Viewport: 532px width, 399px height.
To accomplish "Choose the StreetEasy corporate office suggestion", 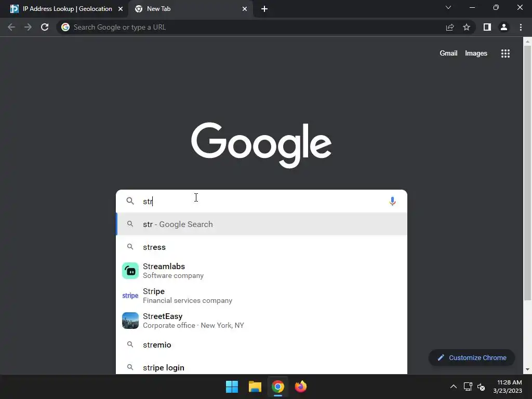I will point(261,321).
